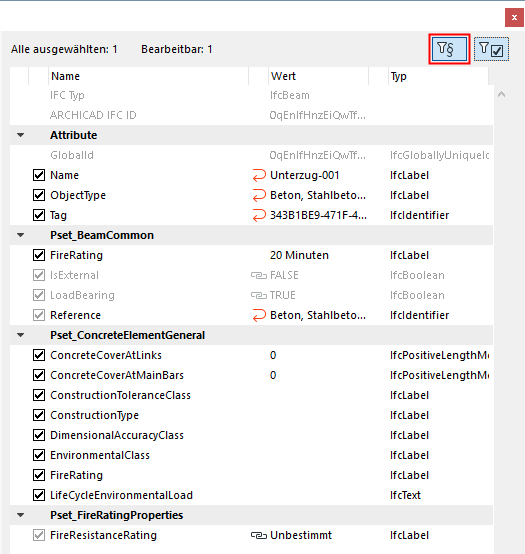Click the chain link icon beside Unbestimmt
This screenshot has height=554, width=525.
pos(259,535)
